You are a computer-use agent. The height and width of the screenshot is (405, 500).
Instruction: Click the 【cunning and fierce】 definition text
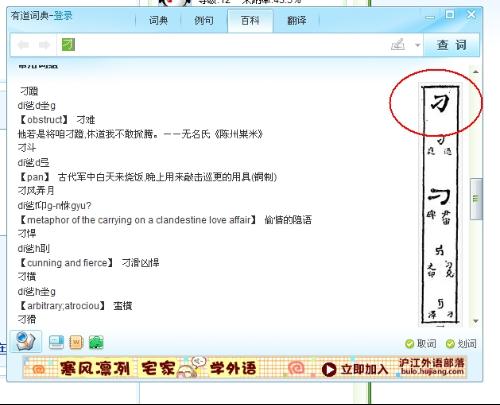click(x=89, y=263)
